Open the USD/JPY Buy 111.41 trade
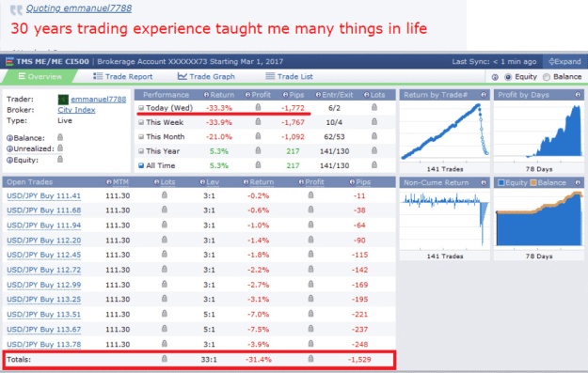This screenshot has height=373, width=588. click(43, 195)
